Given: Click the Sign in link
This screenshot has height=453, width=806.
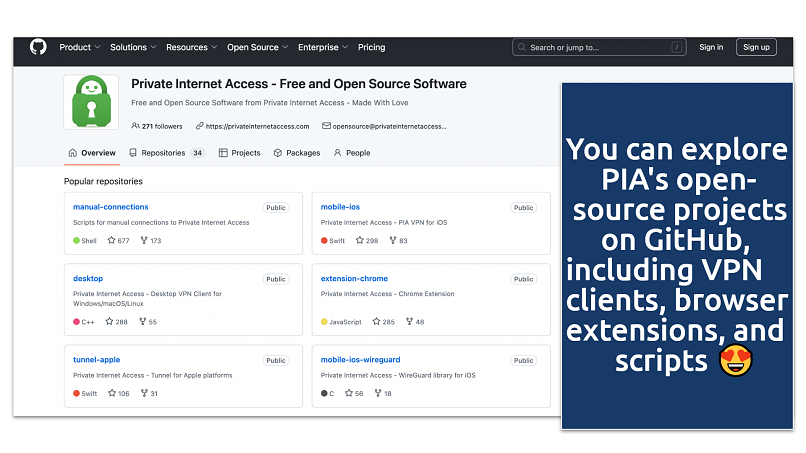Looking at the screenshot, I should pos(711,47).
